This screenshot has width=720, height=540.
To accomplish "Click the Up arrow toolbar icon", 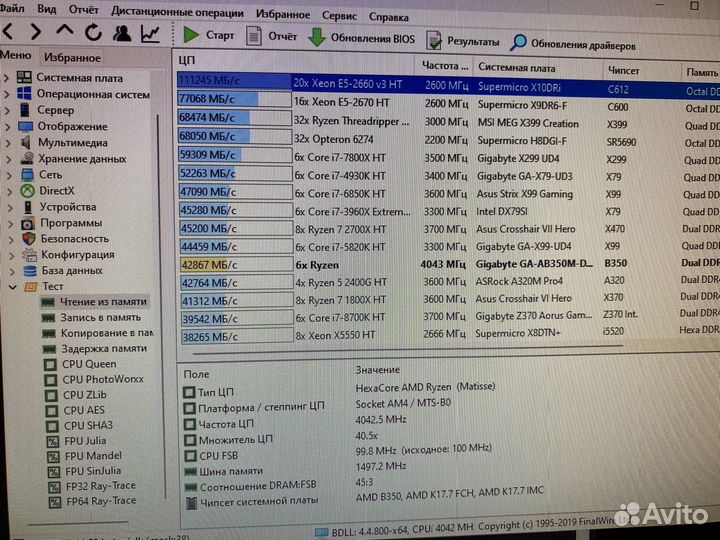I will 65,35.
